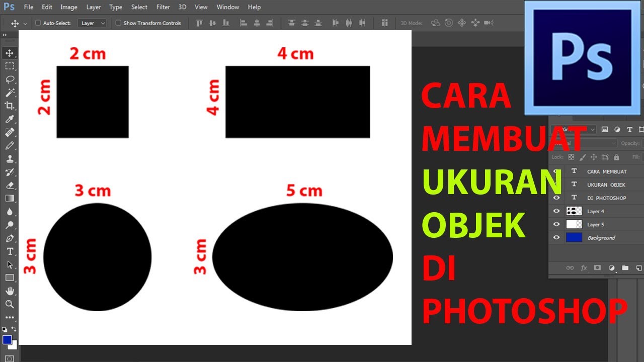The height and width of the screenshot is (362, 644).
Task: Open the Move tool preset picker arrow
Action: [25, 24]
